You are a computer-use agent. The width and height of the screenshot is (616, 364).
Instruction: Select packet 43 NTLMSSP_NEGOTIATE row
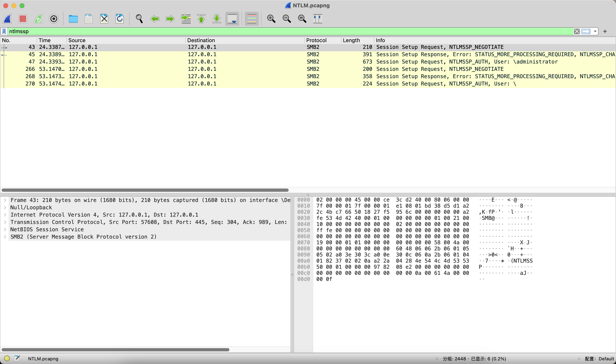(308, 47)
